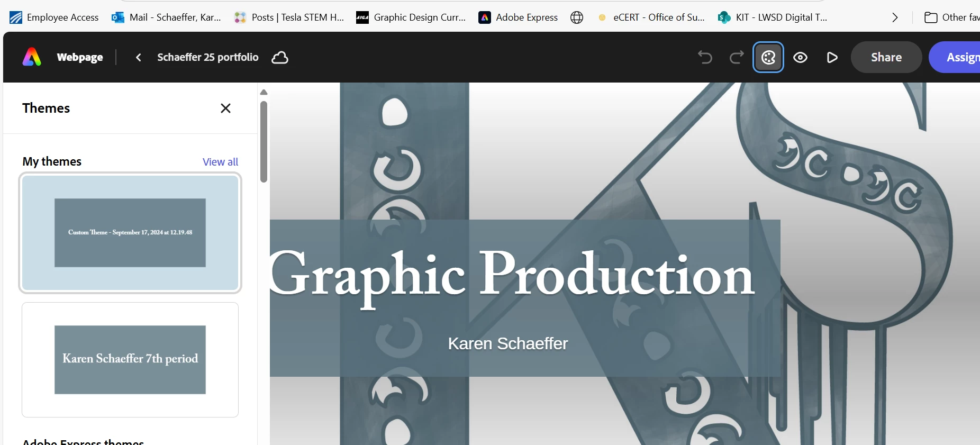980x445 pixels.
Task: Undo the last action
Action: click(x=705, y=57)
